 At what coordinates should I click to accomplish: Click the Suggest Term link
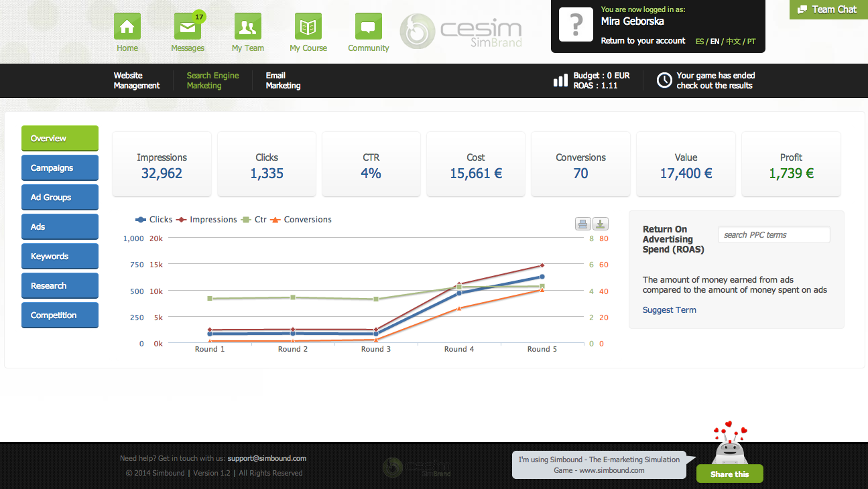tap(669, 310)
